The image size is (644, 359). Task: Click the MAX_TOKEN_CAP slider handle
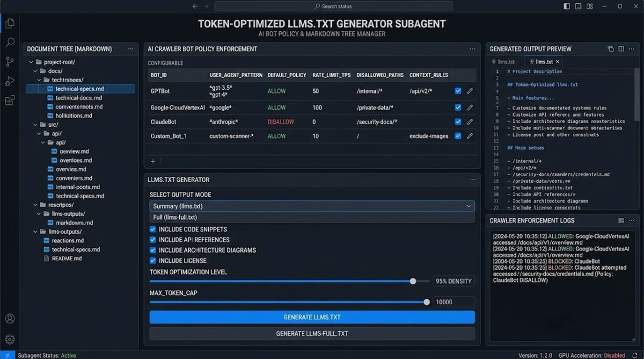pos(426,302)
